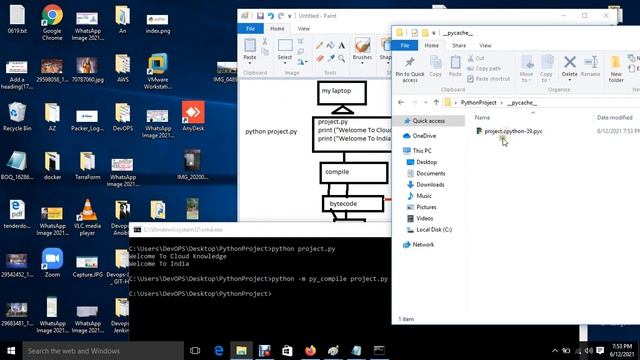This screenshot has height=360, width=640.
Task: Open the Explorer File menu
Action: 404,45
